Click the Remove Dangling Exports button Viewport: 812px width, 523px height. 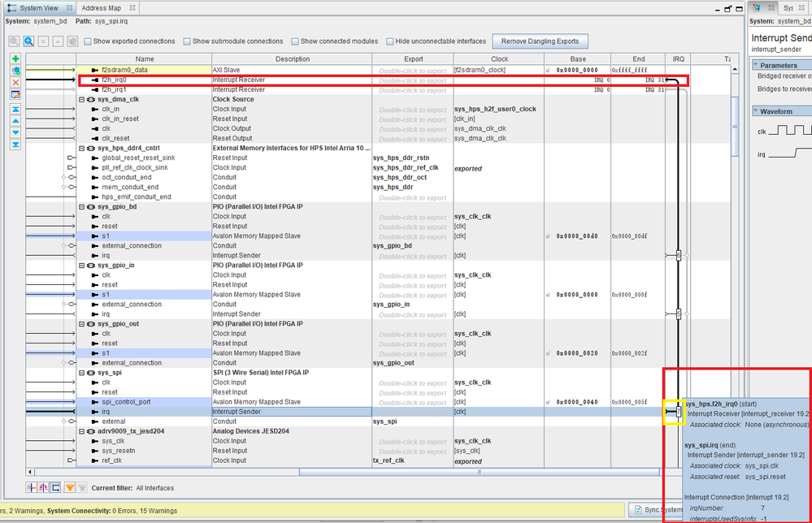coord(541,41)
